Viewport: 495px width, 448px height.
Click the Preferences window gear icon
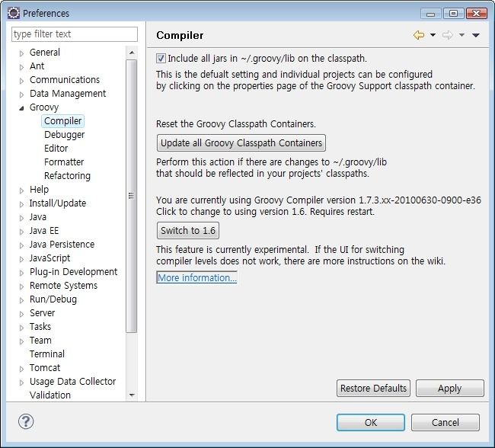tap(14, 13)
